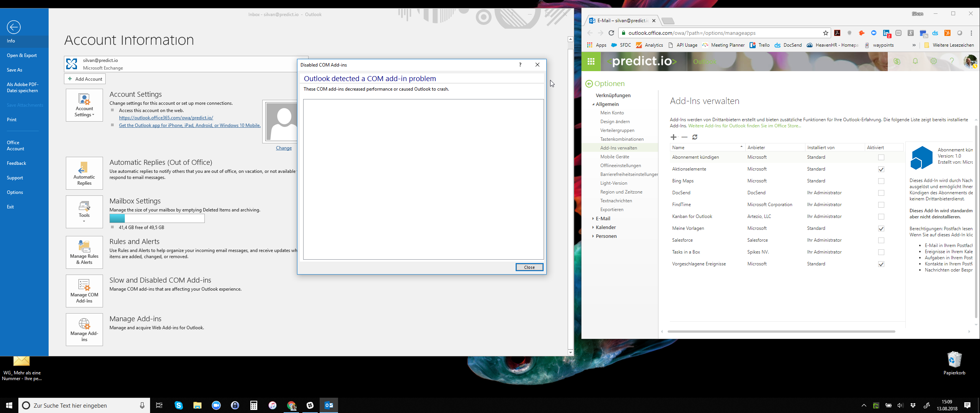Reload the Chrome page
Viewport: 980px width, 413px height.
[611, 33]
